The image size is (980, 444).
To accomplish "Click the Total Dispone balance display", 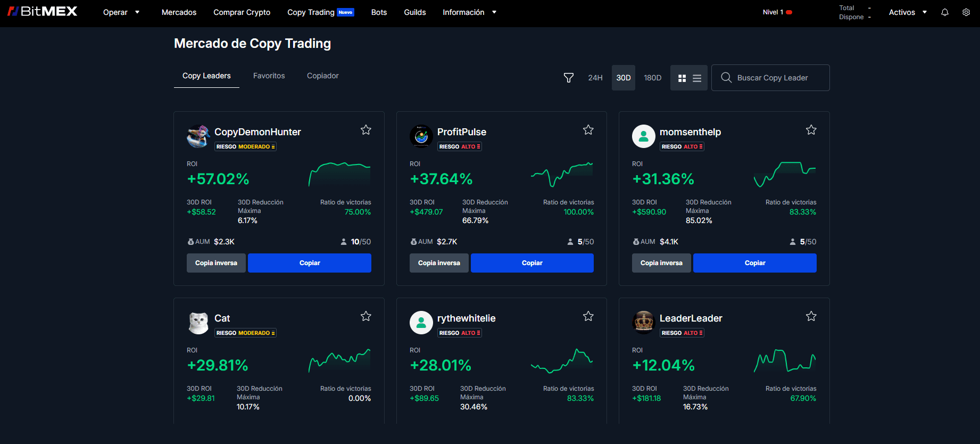I will coord(855,12).
